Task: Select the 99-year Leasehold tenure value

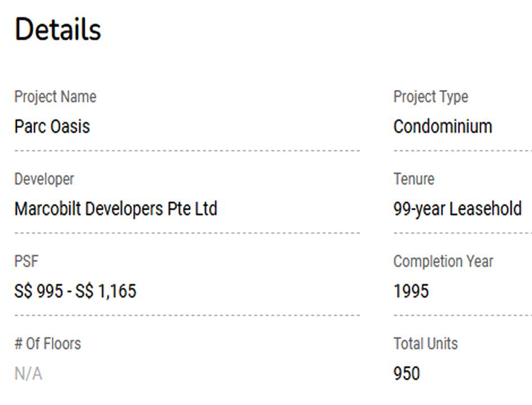Action: pyautogui.click(x=457, y=209)
